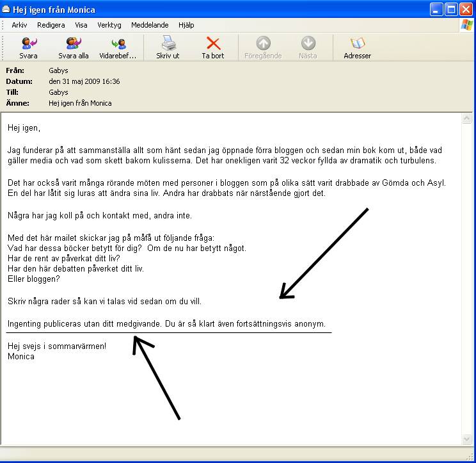Image resolution: width=476 pixels, height=463 pixels.
Task: Click the sender name Gabys next to Från
Action: pos(58,70)
